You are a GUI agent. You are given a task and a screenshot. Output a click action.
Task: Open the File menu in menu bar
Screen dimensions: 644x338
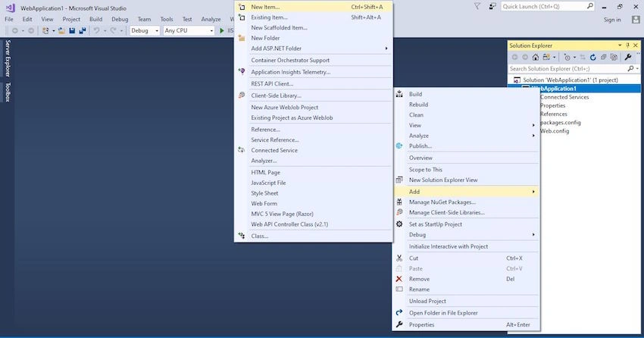point(9,19)
